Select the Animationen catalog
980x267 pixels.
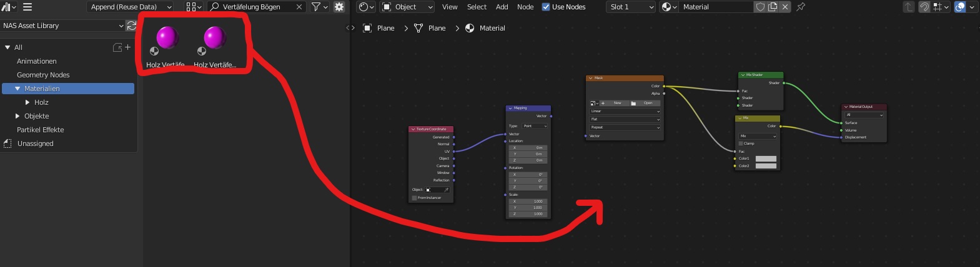(x=37, y=61)
